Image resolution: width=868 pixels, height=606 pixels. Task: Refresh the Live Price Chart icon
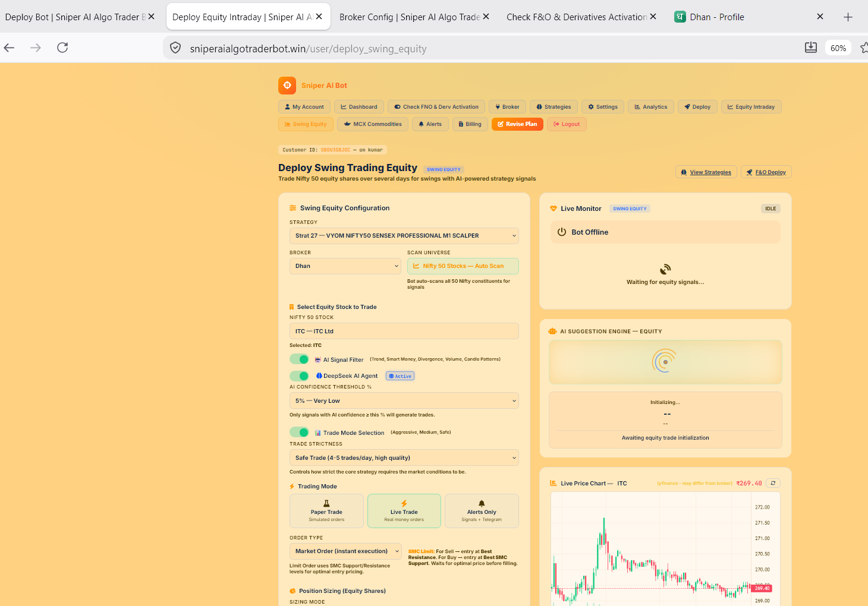(773, 483)
